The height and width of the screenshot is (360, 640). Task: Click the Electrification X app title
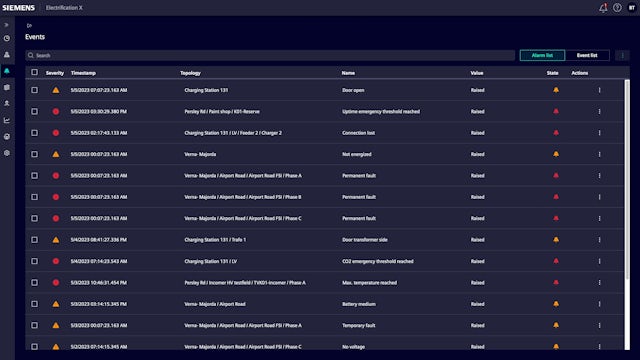click(x=64, y=8)
